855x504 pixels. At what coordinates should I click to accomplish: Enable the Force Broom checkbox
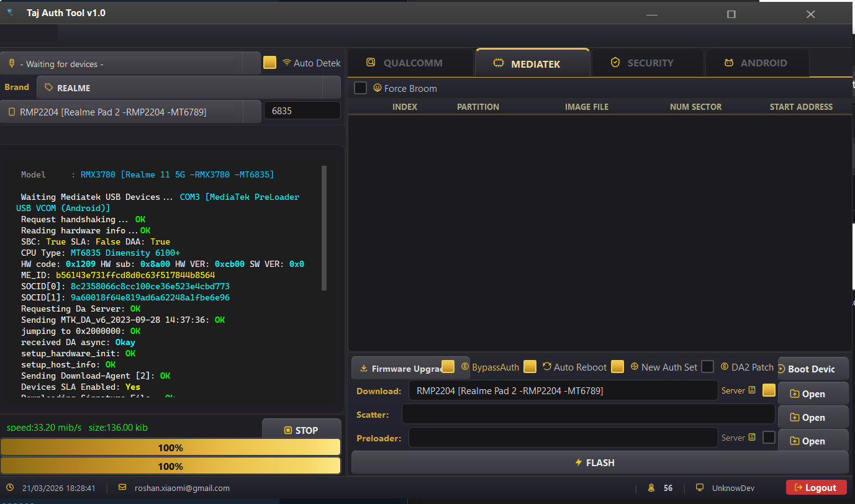pos(360,88)
